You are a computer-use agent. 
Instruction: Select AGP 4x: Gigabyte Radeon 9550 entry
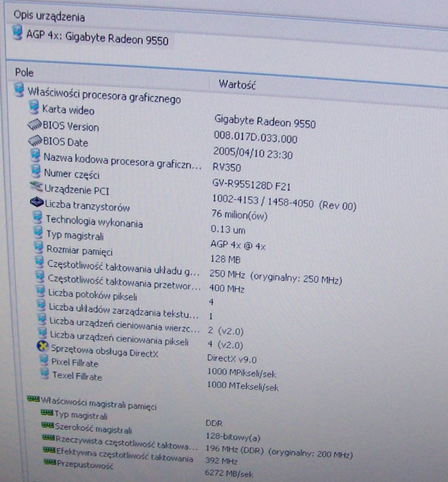pyautogui.click(x=97, y=38)
